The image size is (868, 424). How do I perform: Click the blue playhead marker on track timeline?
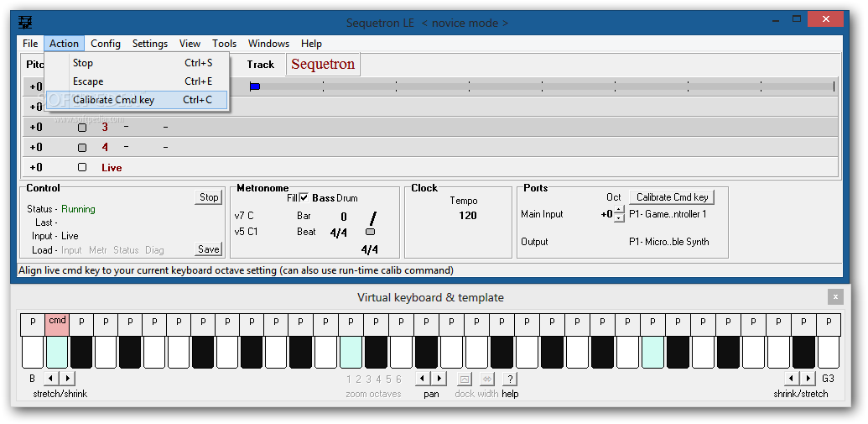[255, 86]
